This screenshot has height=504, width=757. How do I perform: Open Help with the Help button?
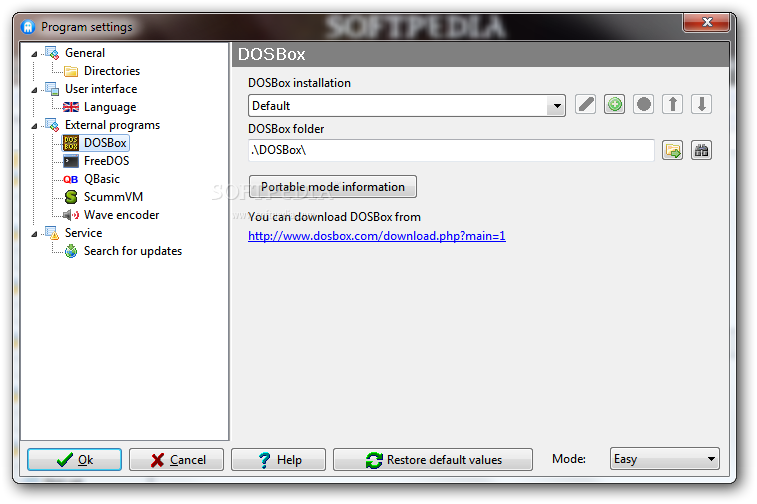[x=279, y=460]
